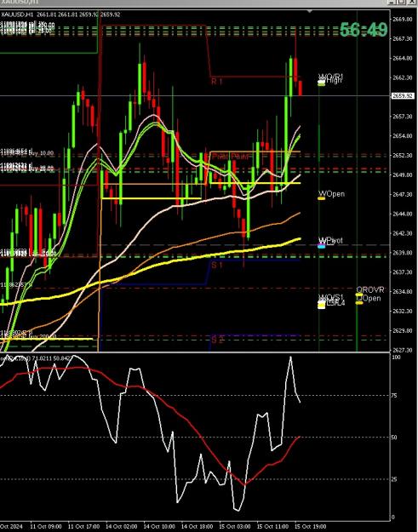The width and height of the screenshot is (418, 532).
Task: Click the cyan WPivot level marker
Action: (321, 246)
